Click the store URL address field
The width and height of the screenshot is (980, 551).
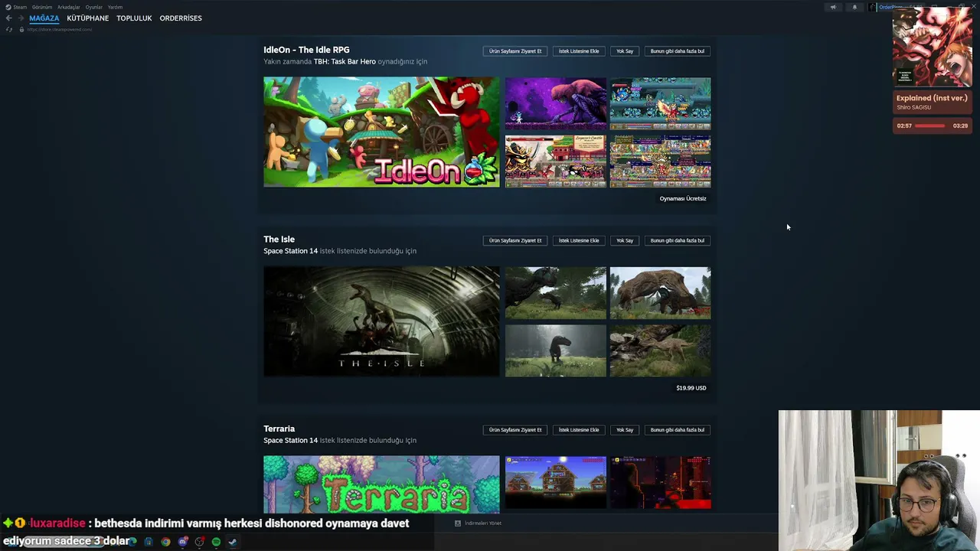click(x=60, y=30)
